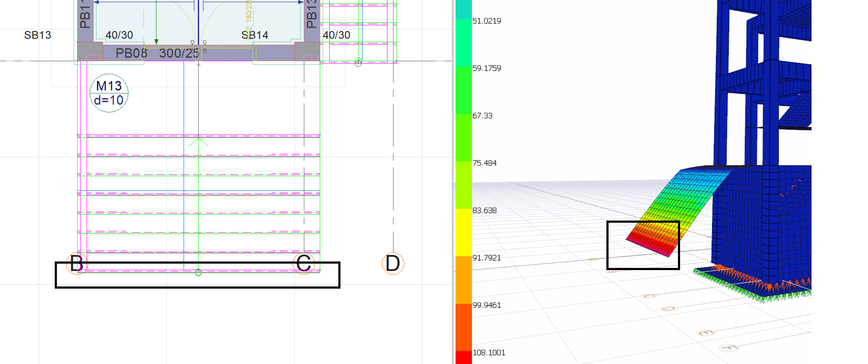
Task: Select grid axis bubble B
Action: coord(77,263)
